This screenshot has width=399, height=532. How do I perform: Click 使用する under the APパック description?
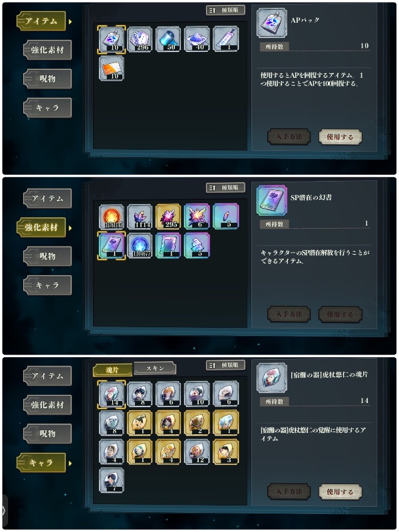click(x=340, y=137)
